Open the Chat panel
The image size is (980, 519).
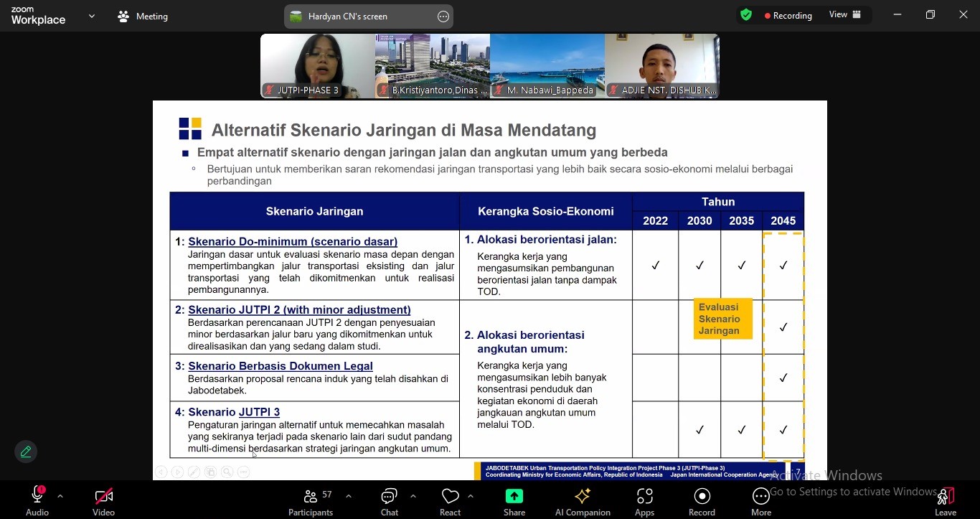[x=390, y=500]
